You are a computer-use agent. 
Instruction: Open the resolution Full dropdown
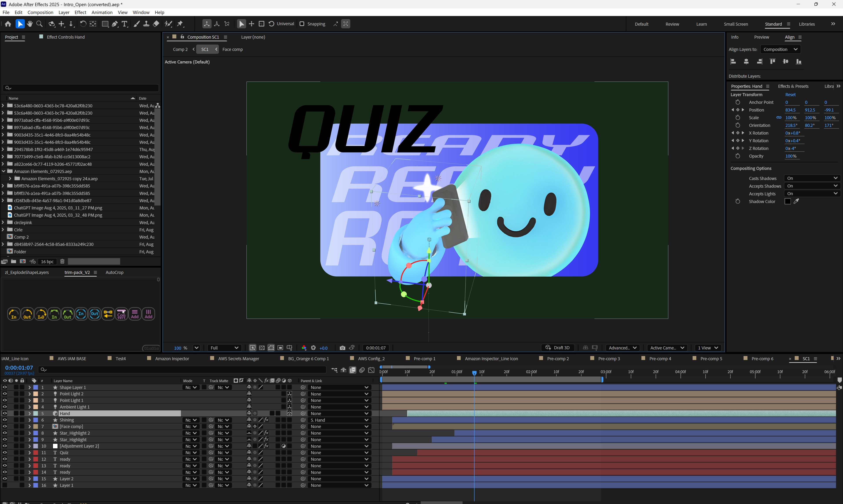point(224,348)
